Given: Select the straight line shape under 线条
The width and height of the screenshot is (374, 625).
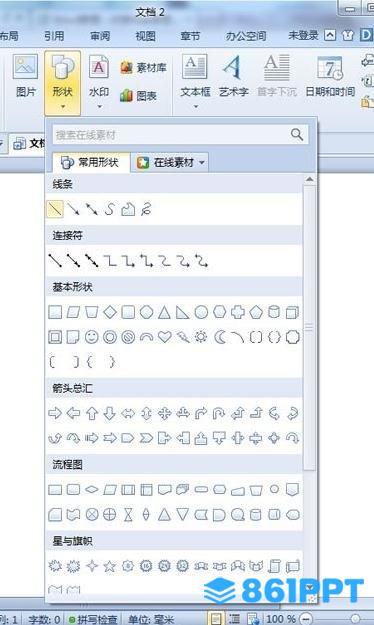Looking at the screenshot, I should [55, 209].
